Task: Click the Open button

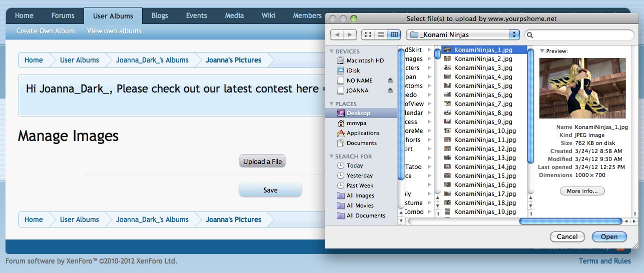Action: tap(609, 237)
